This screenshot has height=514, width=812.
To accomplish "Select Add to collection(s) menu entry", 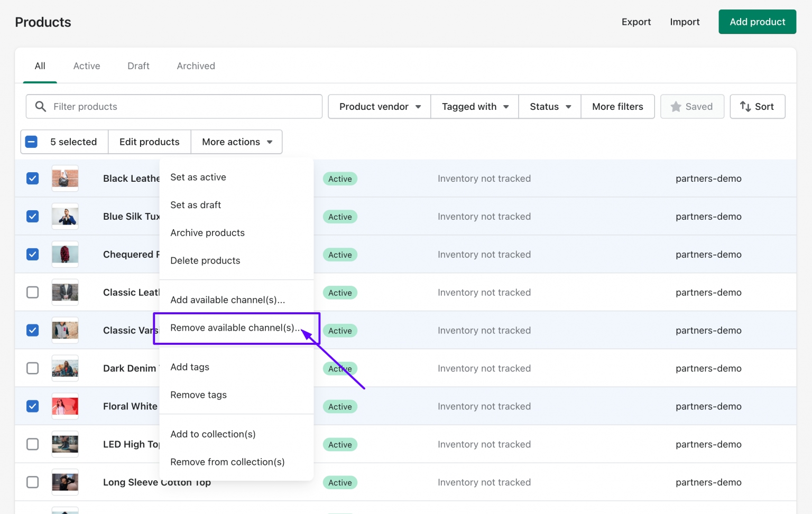I will tap(213, 434).
